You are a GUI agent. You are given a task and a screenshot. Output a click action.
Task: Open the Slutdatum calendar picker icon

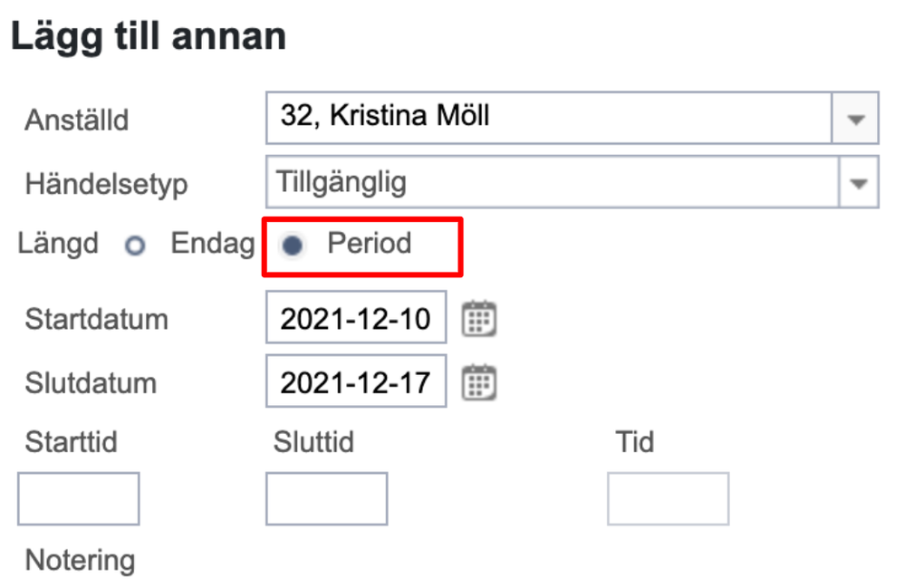[x=478, y=382]
